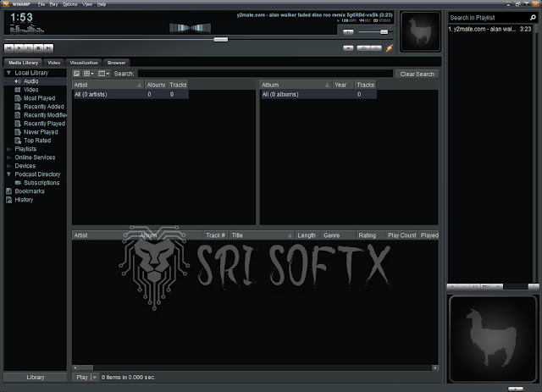Switch to the Visualization tab

pos(84,63)
